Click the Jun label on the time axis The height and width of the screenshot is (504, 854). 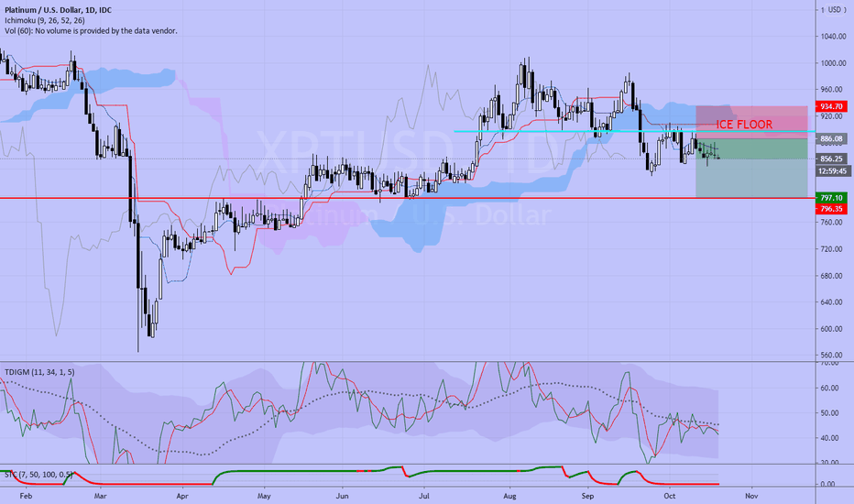pos(342,497)
